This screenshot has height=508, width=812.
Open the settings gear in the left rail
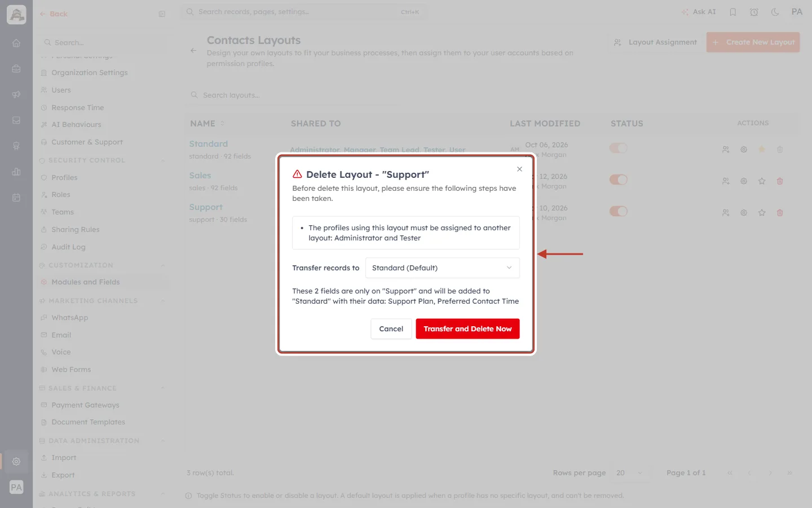tap(16, 461)
